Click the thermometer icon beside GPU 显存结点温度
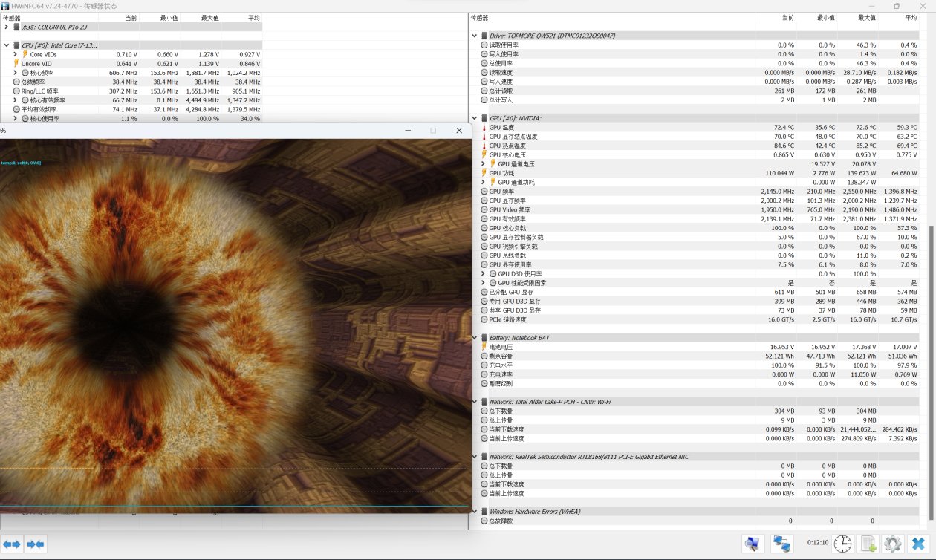 484,137
